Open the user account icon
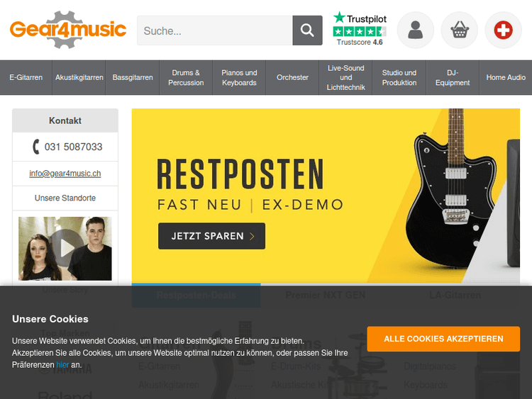The image size is (532, 399). point(415,30)
